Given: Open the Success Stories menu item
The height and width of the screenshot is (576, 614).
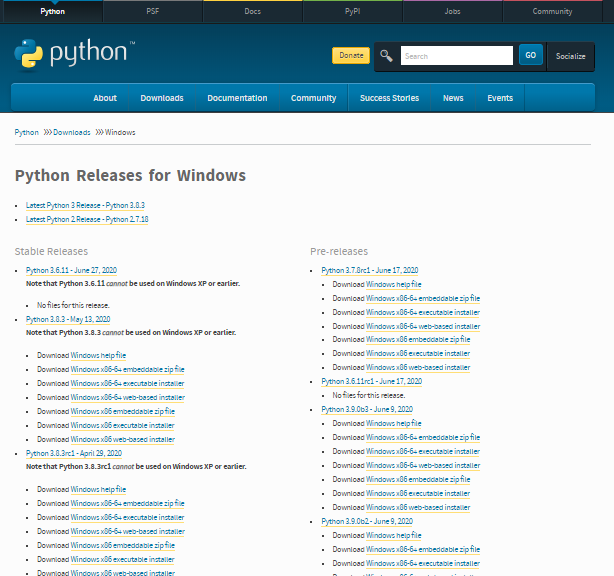Looking at the screenshot, I should click(389, 98).
